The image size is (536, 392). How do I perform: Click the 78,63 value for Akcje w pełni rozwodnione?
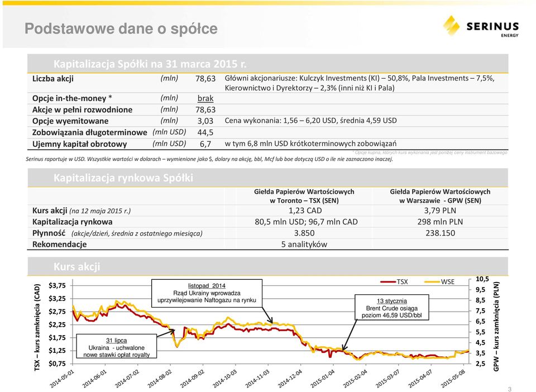(x=205, y=109)
